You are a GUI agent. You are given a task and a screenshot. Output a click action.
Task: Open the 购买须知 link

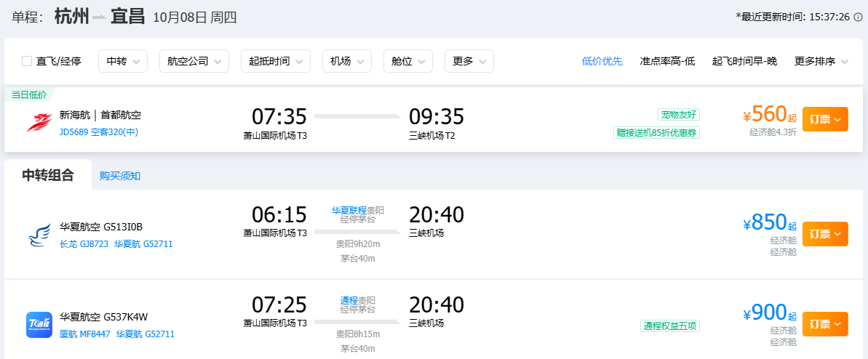(120, 176)
